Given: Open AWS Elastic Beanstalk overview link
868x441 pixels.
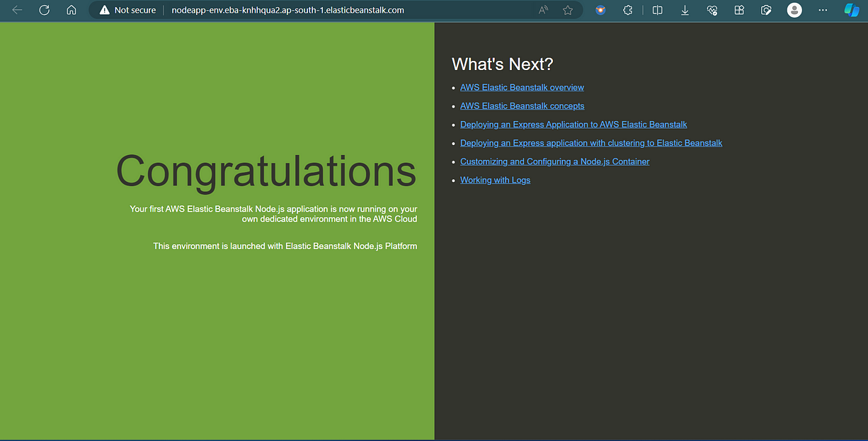Looking at the screenshot, I should point(522,88).
